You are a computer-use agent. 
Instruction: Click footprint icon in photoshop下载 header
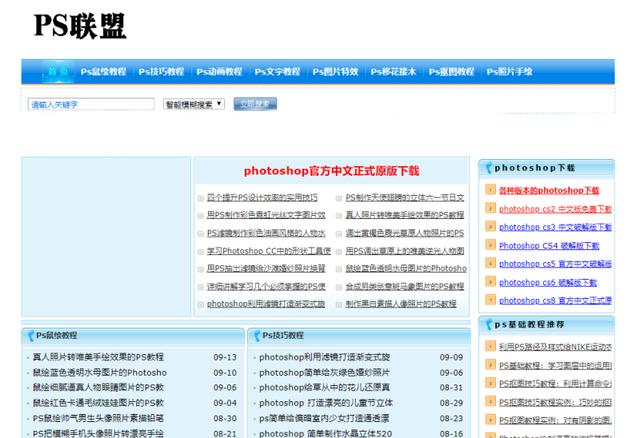pyautogui.click(x=489, y=168)
